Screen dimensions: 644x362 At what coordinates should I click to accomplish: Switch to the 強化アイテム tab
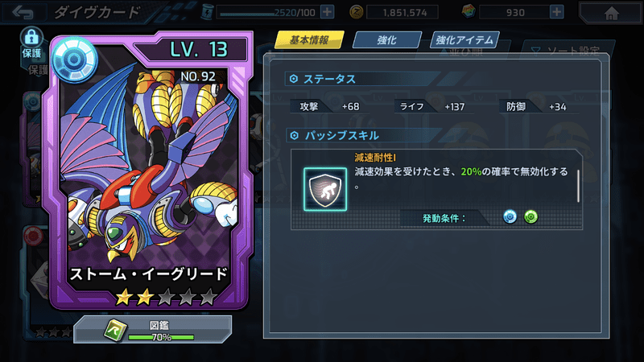click(x=464, y=39)
